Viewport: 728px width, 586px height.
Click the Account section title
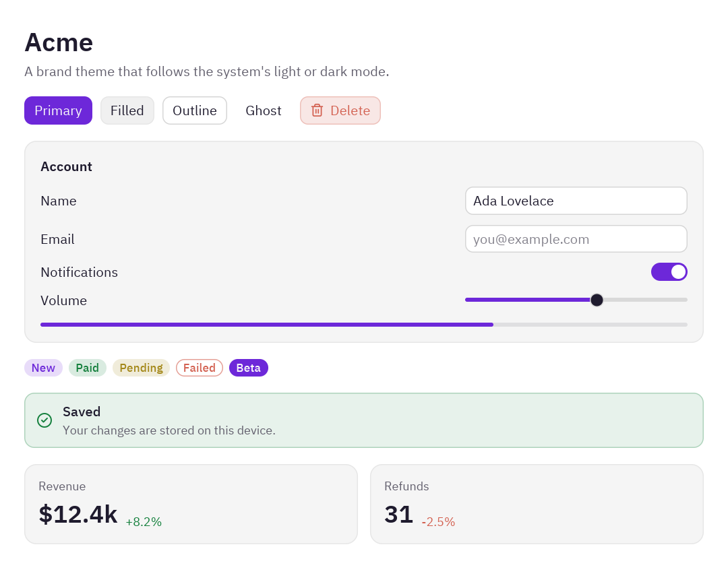(x=66, y=166)
